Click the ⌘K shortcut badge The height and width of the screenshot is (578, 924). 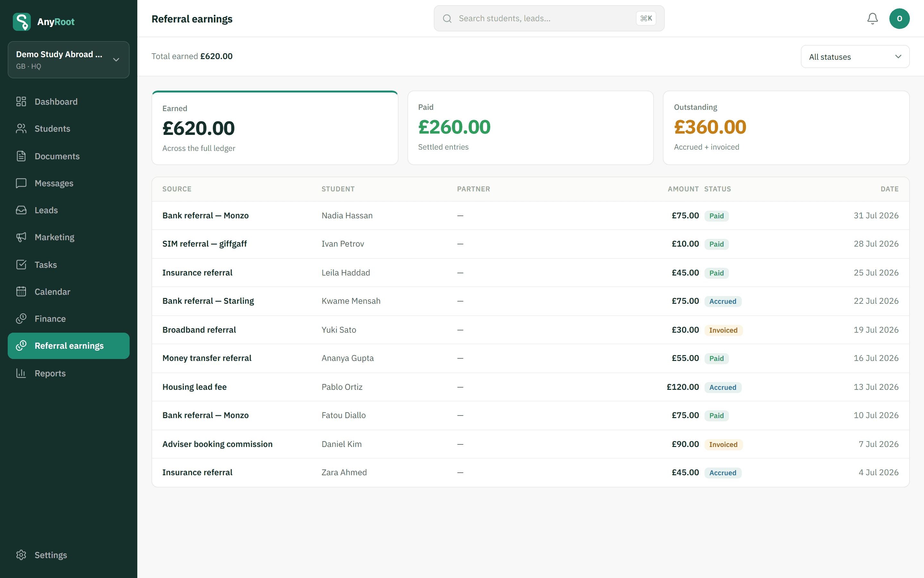pyautogui.click(x=646, y=18)
